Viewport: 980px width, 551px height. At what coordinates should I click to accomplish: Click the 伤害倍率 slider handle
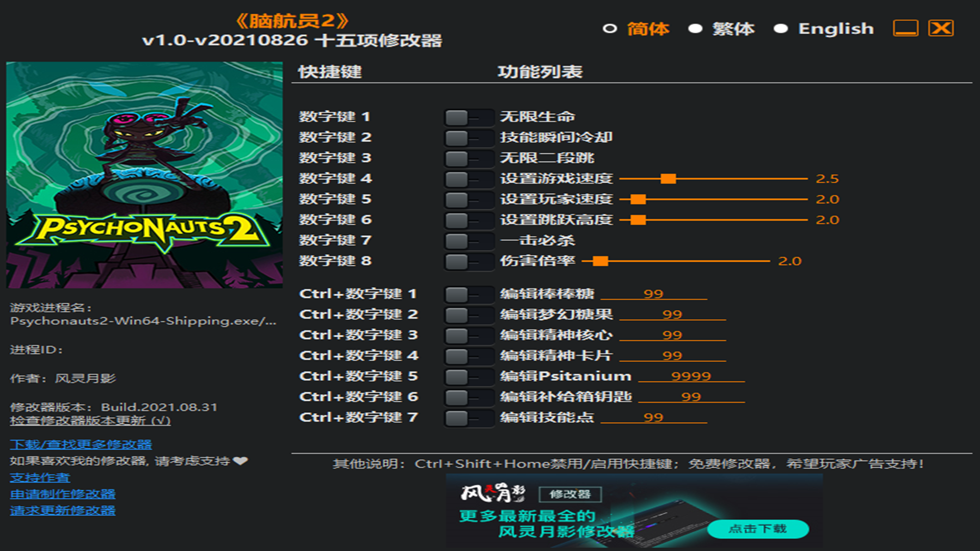(x=601, y=261)
